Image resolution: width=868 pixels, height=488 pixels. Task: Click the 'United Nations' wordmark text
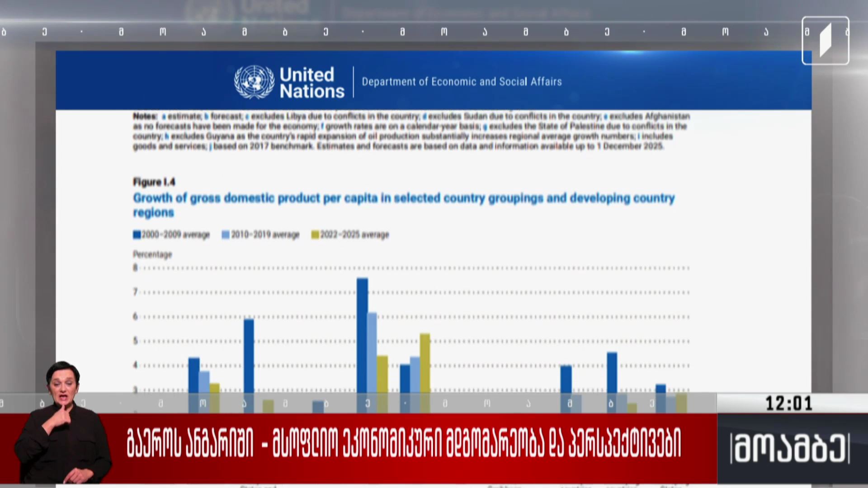coord(311,83)
